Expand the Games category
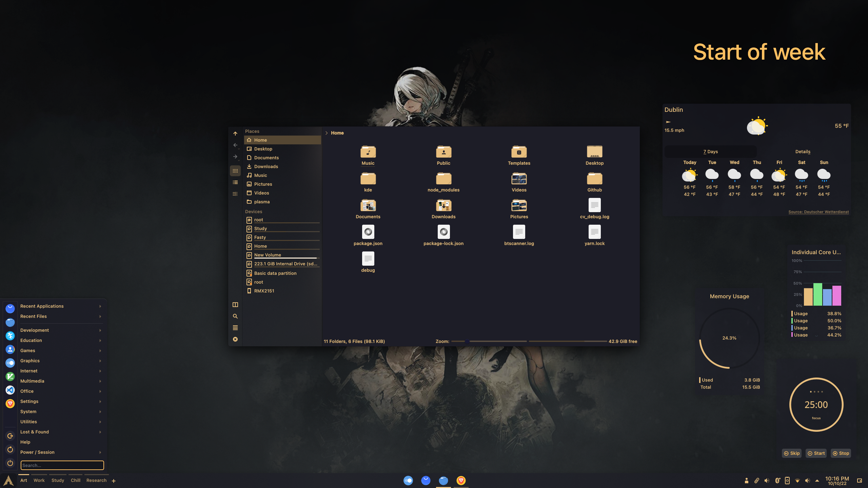The width and height of the screenshot is (868, 488). pyautogui.click(x=61, y=350)
